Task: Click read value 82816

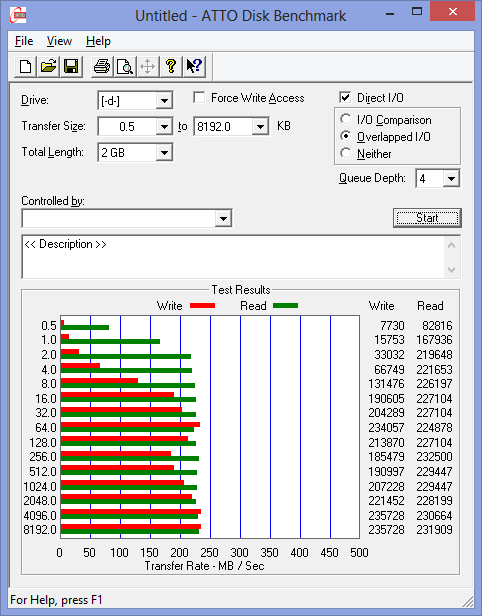Action: click(437, 326)
